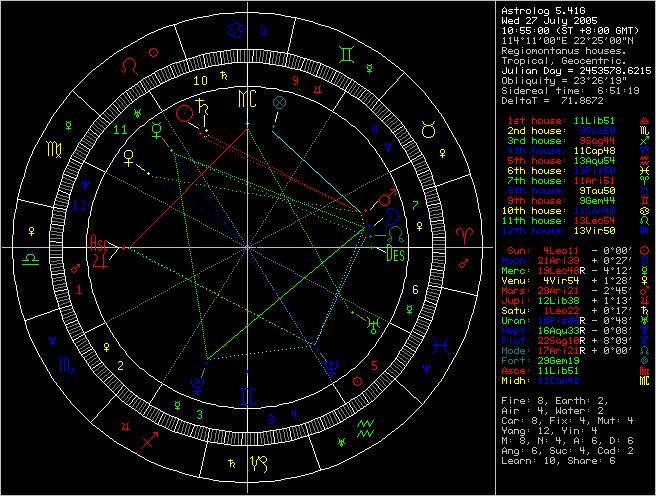Click the green DES descendant label
The image size is (656, 496).
396,254
